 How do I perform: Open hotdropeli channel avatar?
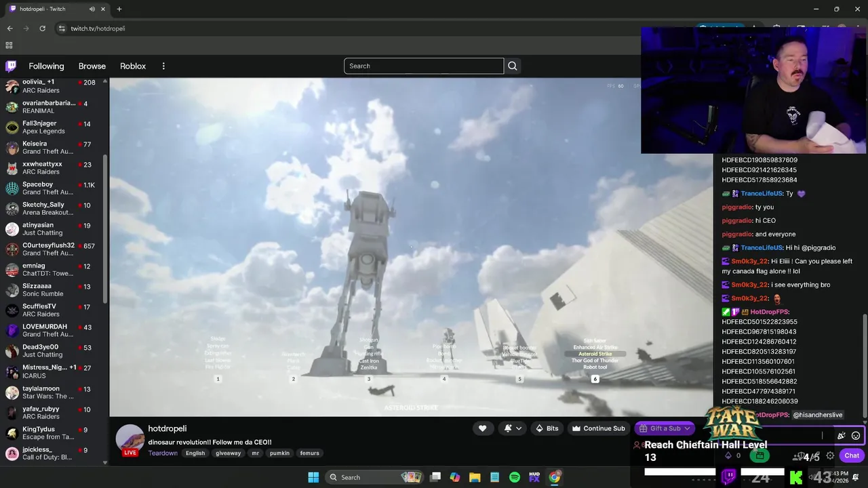coord(130,439)
